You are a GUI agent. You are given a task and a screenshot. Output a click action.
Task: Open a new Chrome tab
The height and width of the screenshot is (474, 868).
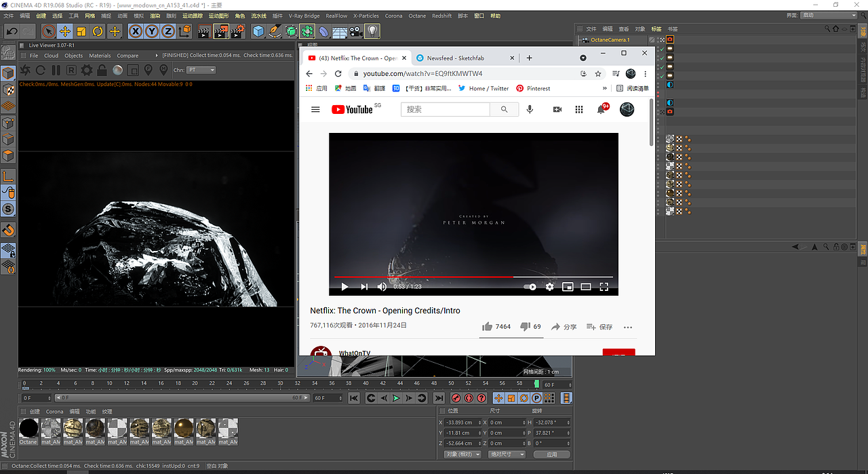tap(530, 58)
